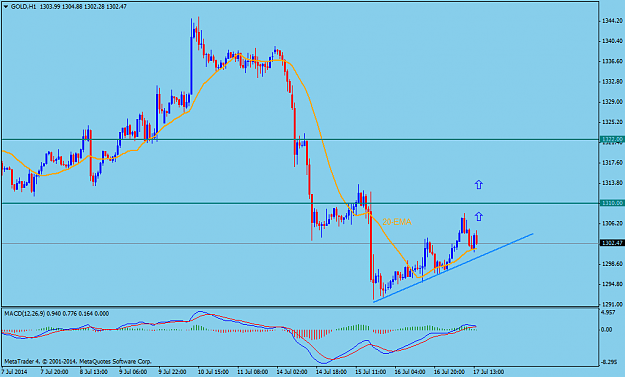Click the 10 Jul 15:00 time label
The height and width of the screenshot is (377, 625).
(213, 372)
